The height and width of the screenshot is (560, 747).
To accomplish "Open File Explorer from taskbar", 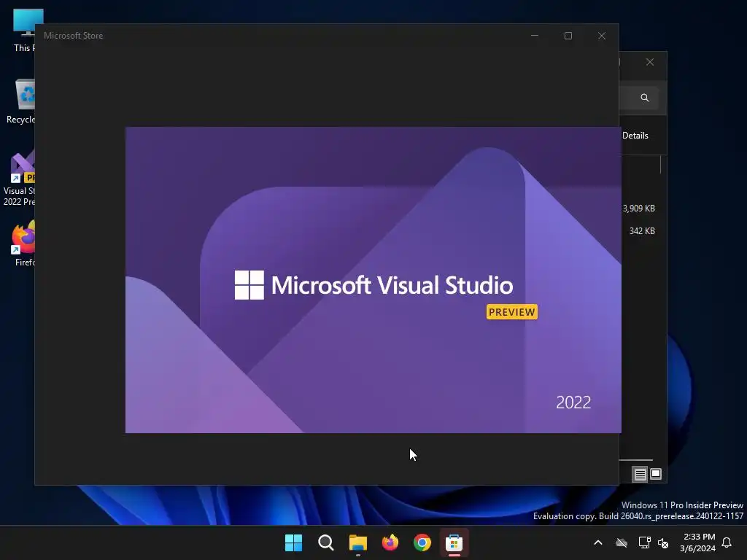I will point(357,542).
